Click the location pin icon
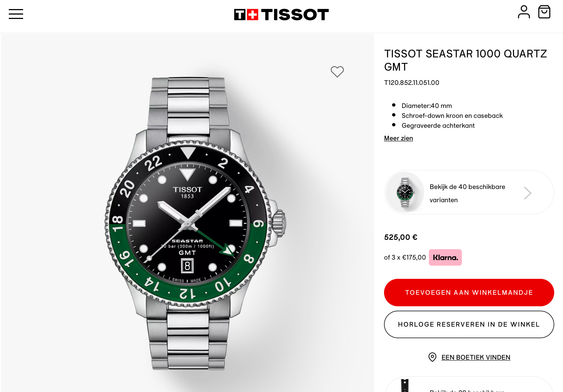The image size is (563, 392). point(432,357)
